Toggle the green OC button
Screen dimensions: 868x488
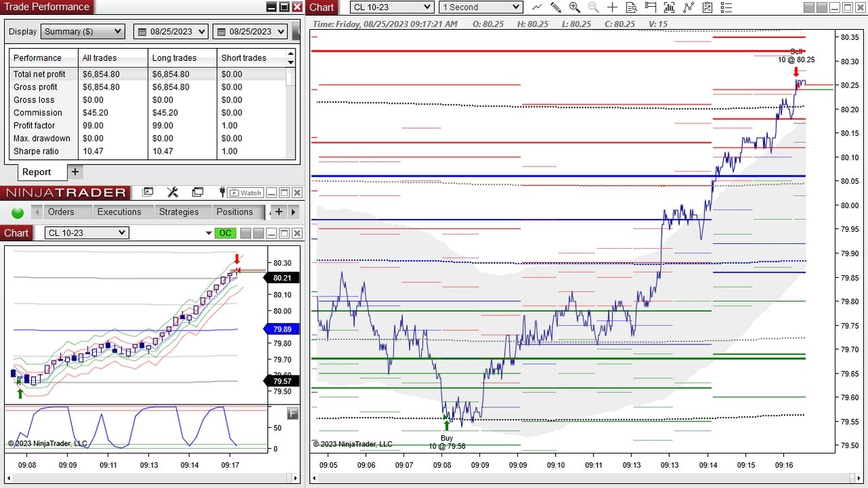click(225, 233)
